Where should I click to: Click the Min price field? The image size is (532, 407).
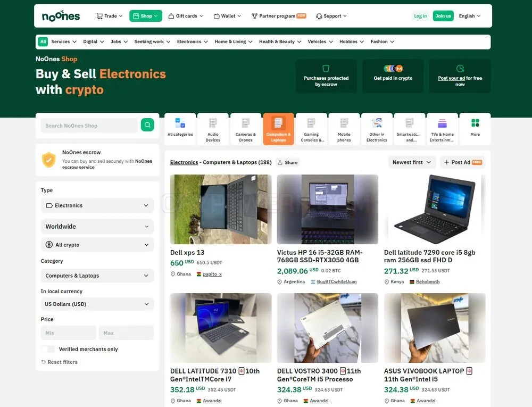point(69,333)
